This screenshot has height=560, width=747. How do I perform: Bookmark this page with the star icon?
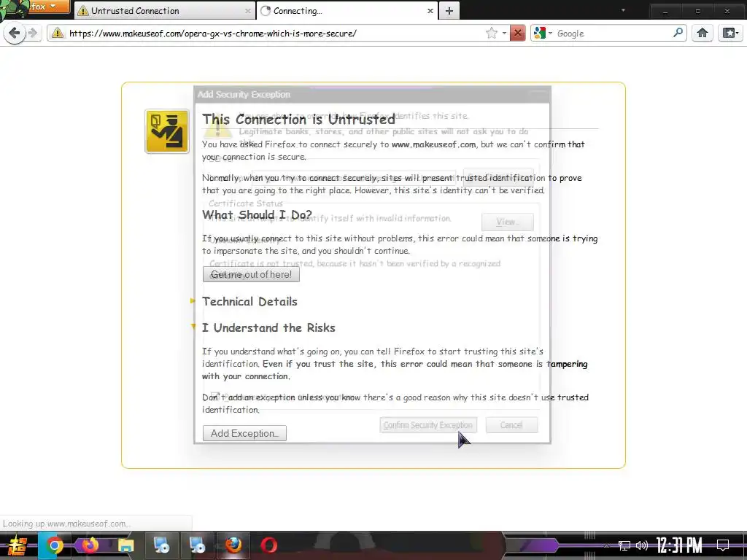(x=491, y=33)
